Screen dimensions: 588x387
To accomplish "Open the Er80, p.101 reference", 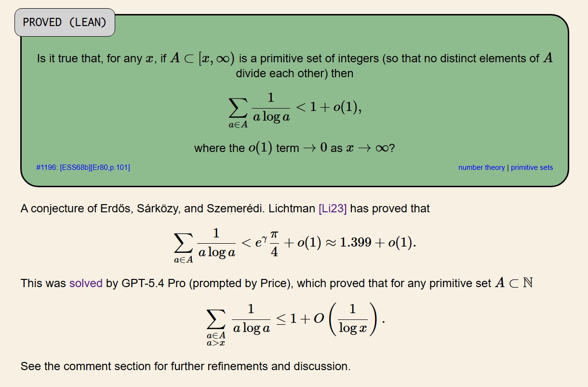I will (110, 167).
